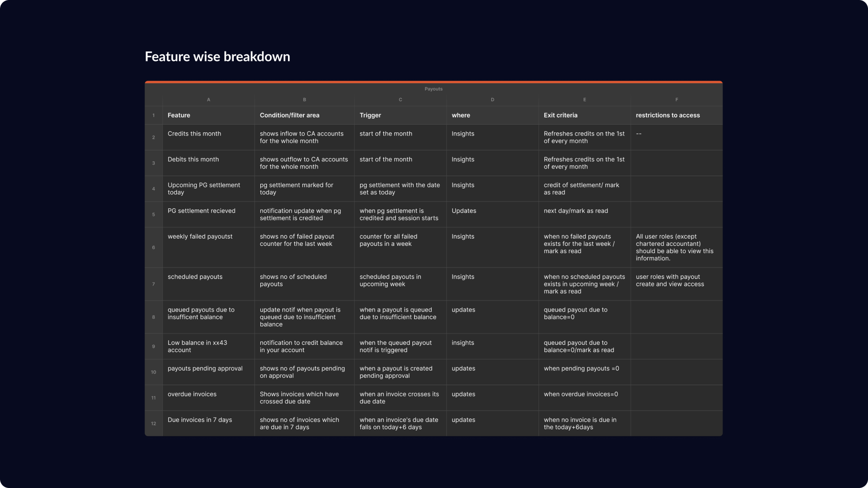Select 'scheduled payouts in upcoming week' cell
The height and width of the screenshot is (488, 868).
400,284
